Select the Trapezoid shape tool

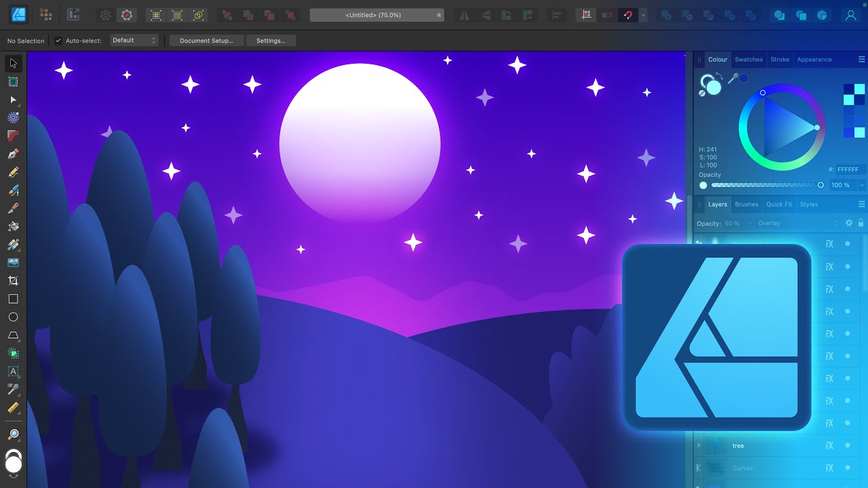[x=13, y=335]
